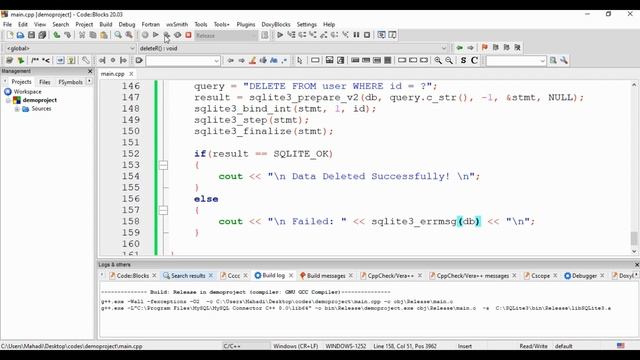
Task: Click the Read/Write status bar entry
Action: (533, 346)
